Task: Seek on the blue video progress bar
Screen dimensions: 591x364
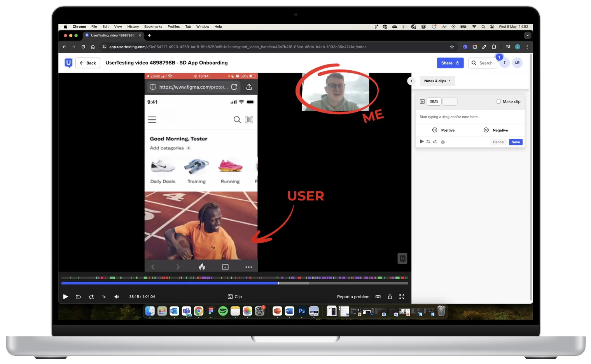Action: tap(170, 283)
